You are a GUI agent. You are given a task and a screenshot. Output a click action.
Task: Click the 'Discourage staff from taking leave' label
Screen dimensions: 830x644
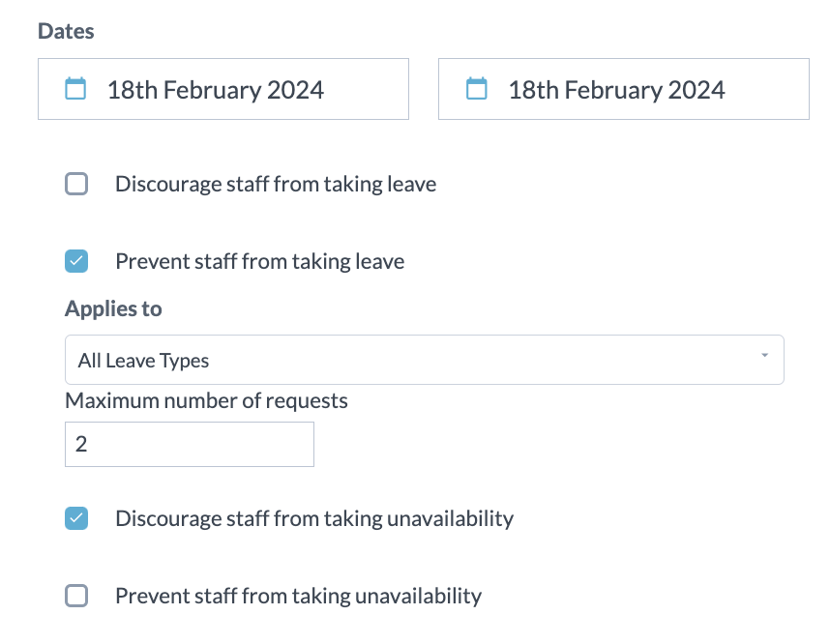(276, 184)
